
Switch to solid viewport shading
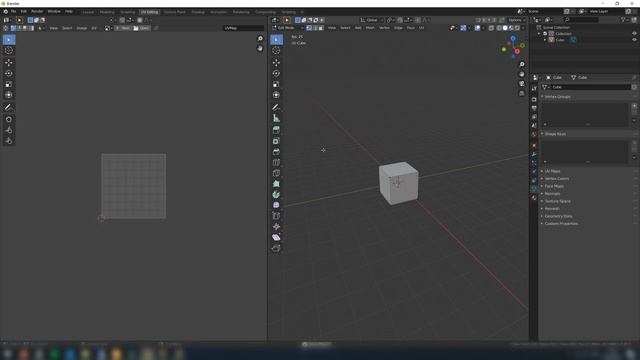(505, 28)
